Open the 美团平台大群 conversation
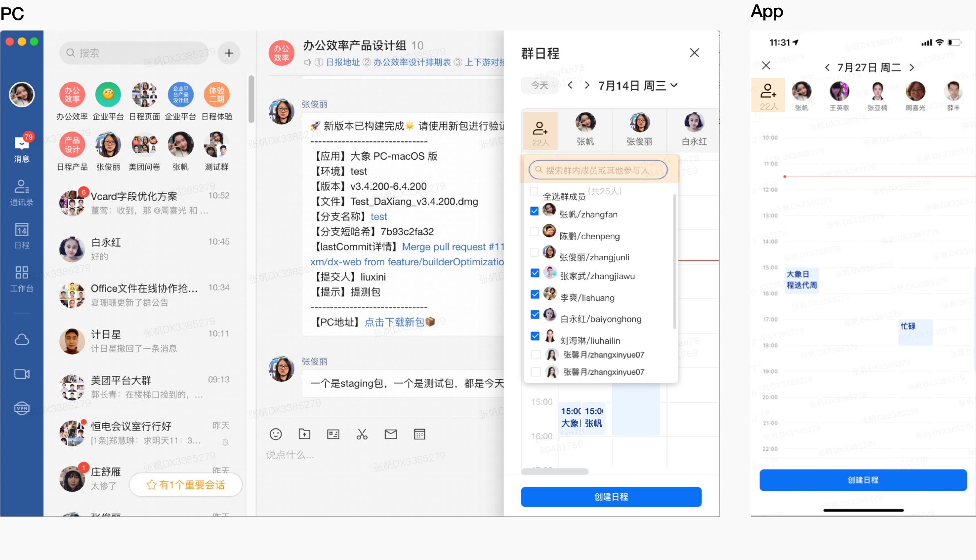The height and width of the screenshot is (560, 976). 145,387
